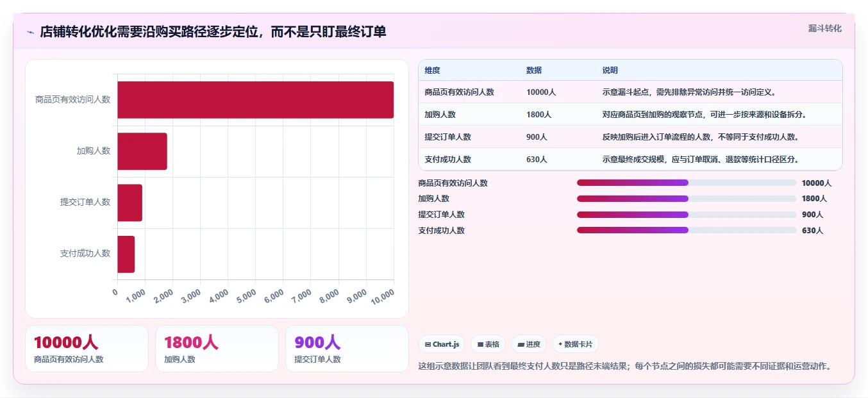Click chart y-axis label 商品页有效访问人数
This screenshot has width=868, height=398.
click(72, 100)
